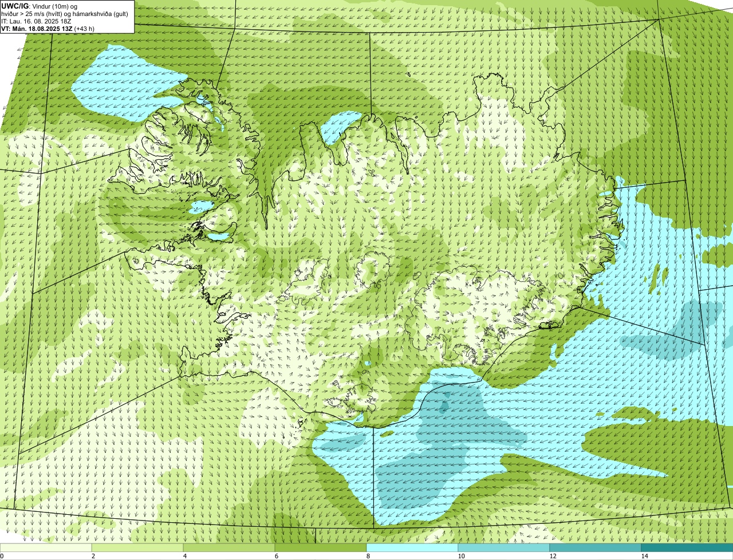
Task: Click the legend scale label "2"
Action: click(x=93, y=556)
